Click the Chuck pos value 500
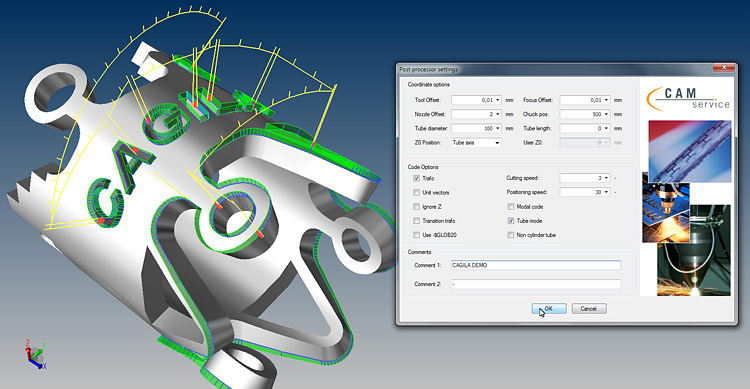The image size is (750, 389). tap(596, 114)
